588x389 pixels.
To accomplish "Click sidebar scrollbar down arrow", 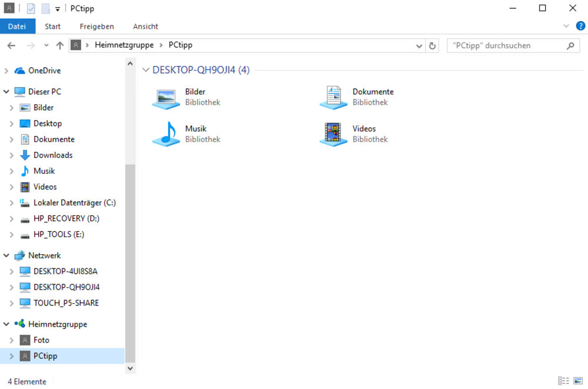I will pos(130,368).
